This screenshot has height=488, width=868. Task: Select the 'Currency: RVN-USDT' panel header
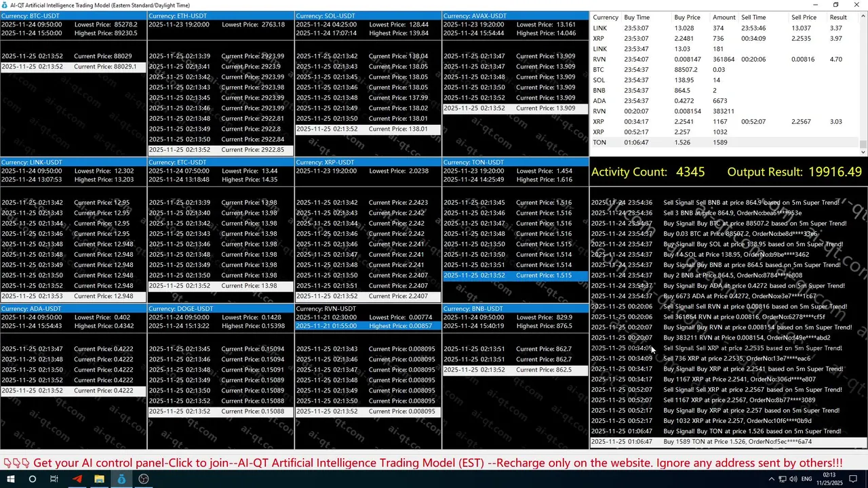pyautogui.click(x=368, y=309)
